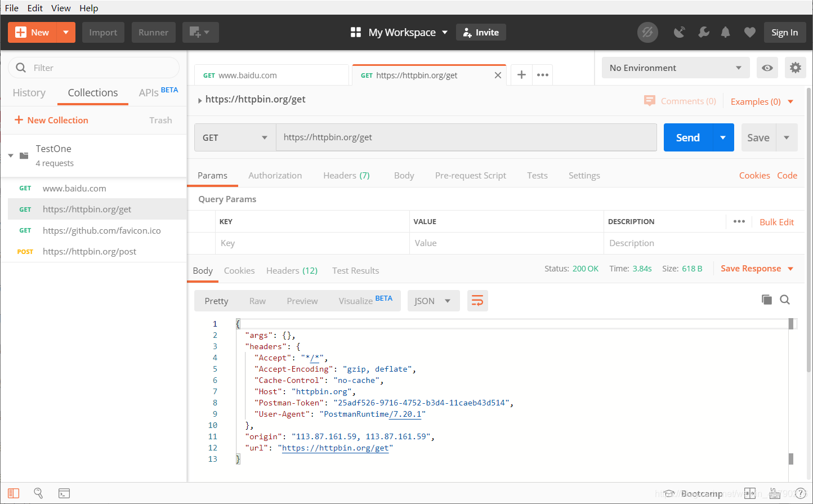Viewport: 813px width, 504px height.
Task: Open the JSON format dropdown
Action: (434, 301)
